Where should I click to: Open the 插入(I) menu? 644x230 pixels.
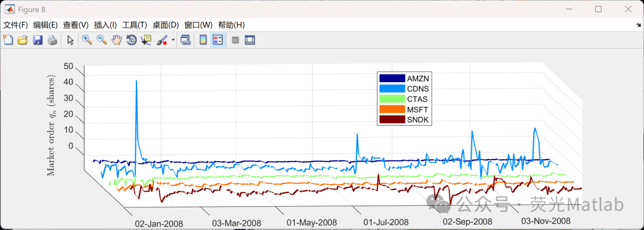coord(106,25)
